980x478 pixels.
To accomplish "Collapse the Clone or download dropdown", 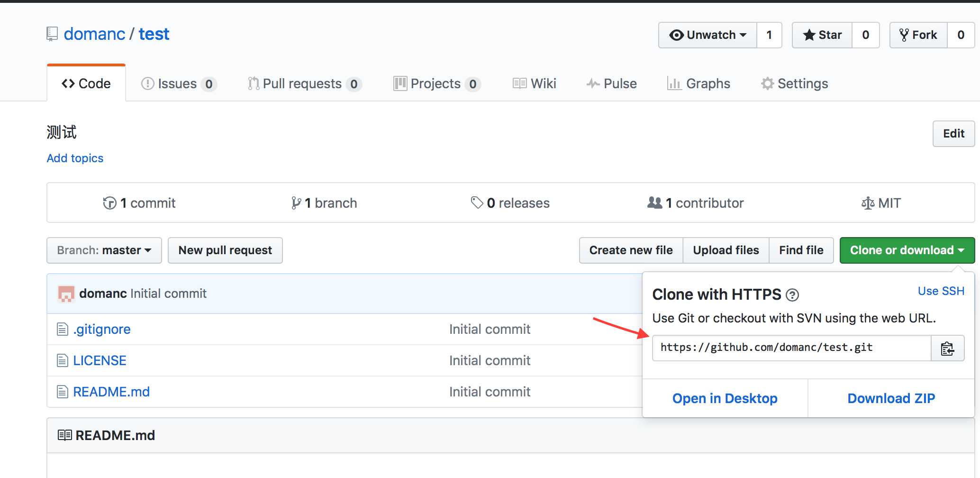I will coord(907,250).
